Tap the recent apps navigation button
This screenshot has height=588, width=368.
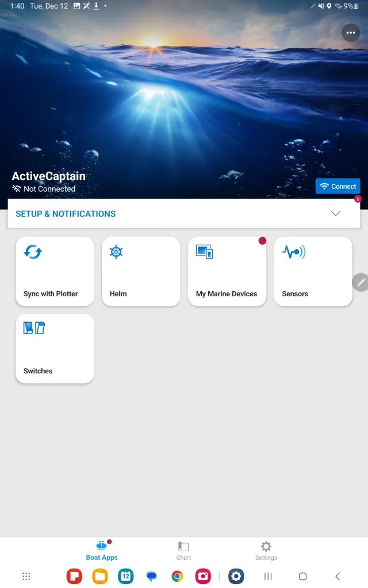click(x=268, y=576)
